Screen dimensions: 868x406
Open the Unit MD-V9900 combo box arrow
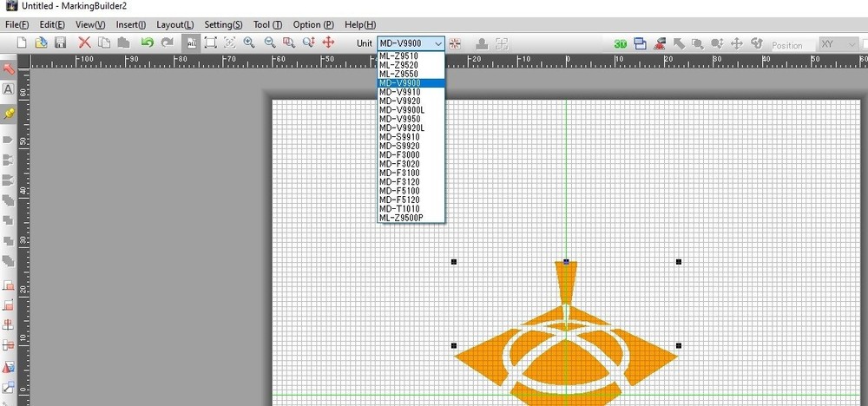pos(438,43)
